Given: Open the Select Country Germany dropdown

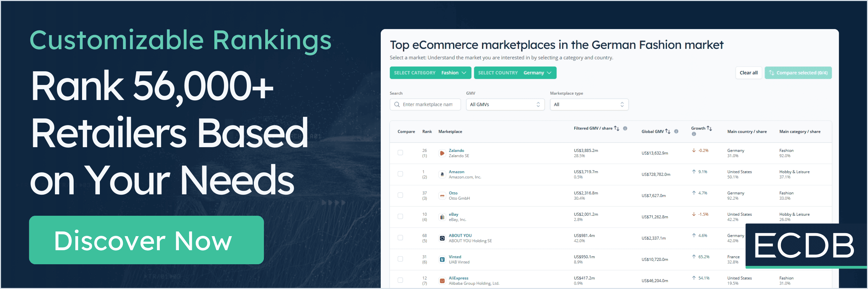Looking at the screenshot, I should pos(515,73).
